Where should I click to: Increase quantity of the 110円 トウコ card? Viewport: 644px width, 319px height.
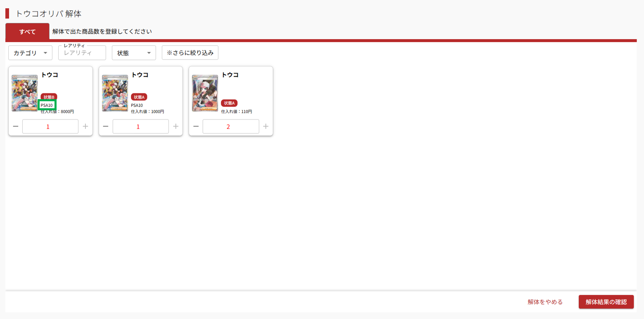point(266,126)
